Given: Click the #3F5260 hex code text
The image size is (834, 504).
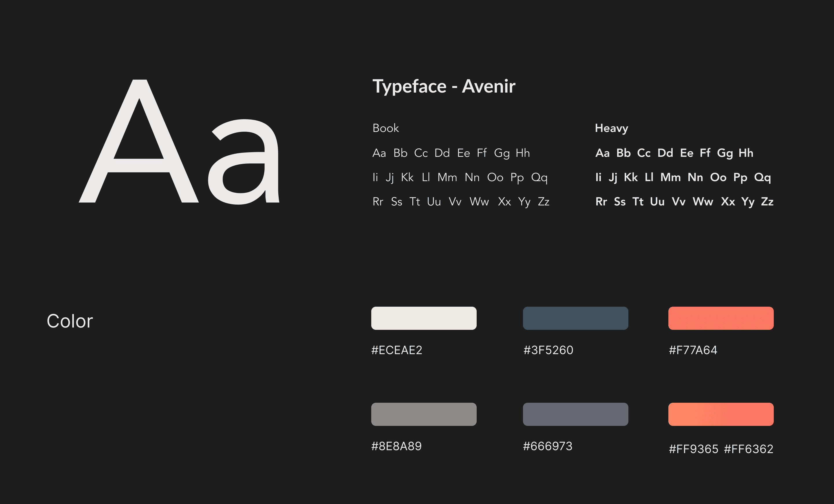Looking at the screenshot, I should pos(548,350).
